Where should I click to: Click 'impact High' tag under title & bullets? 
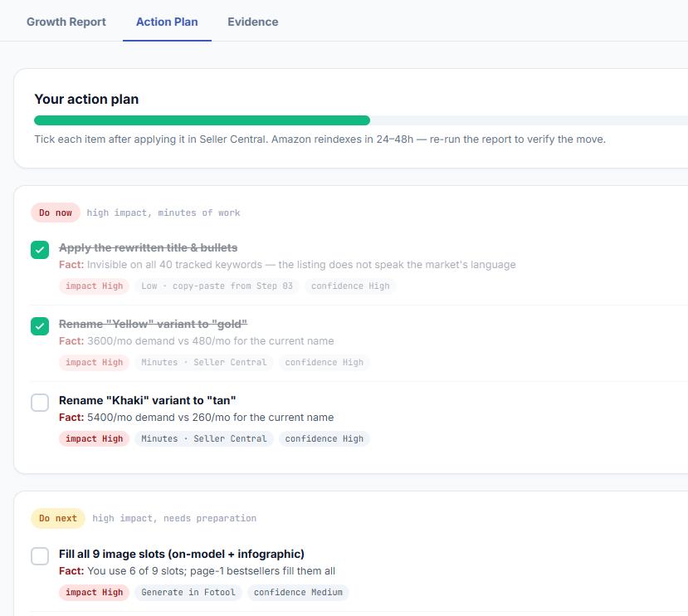pos(95,286)
